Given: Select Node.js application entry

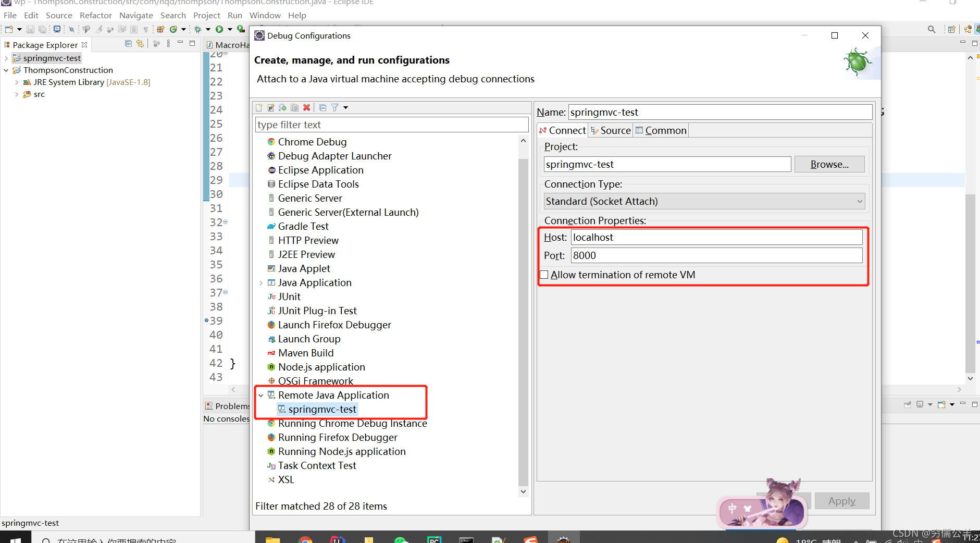Looking at the screenshot, I should point(321,367).
